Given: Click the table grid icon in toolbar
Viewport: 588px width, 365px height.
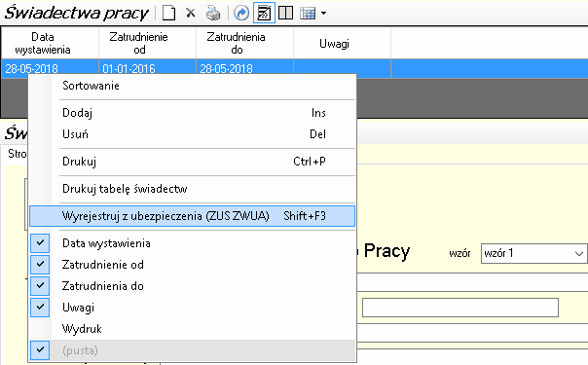Looking at the screenshot, I should (x=308, y=14).
